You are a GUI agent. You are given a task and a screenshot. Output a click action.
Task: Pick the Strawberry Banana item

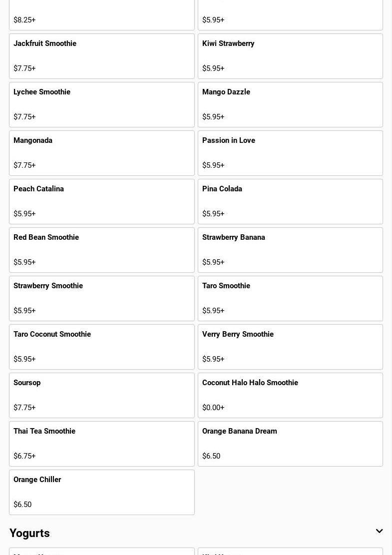[x=290, y=250]
